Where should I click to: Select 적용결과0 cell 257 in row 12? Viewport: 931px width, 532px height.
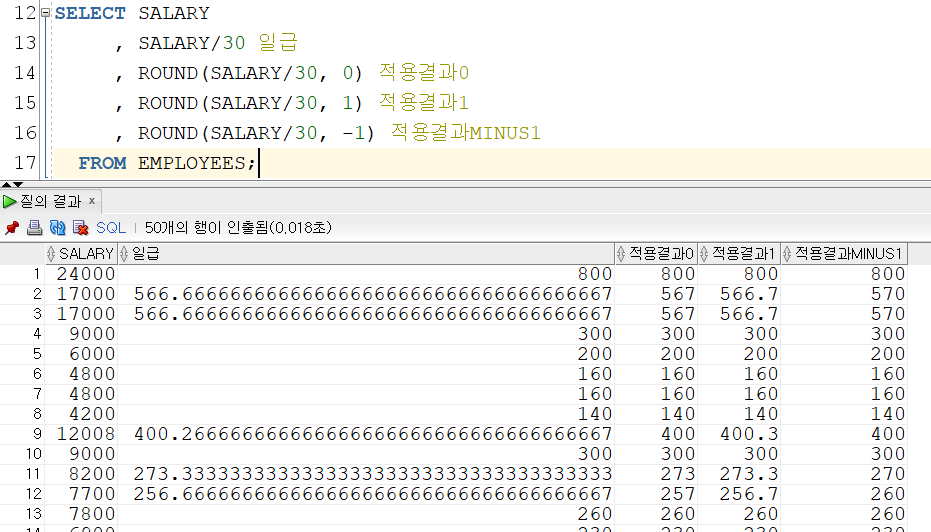coord(656,493)
